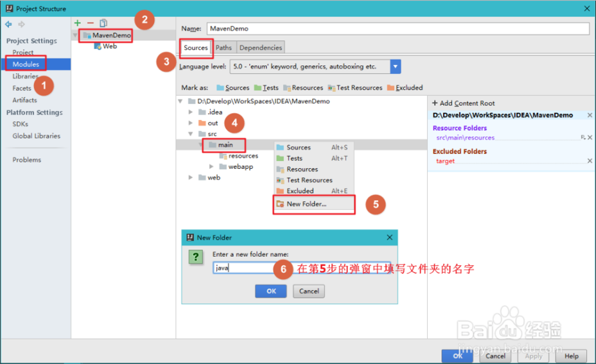Click the Apply button

tap(533, 356)
